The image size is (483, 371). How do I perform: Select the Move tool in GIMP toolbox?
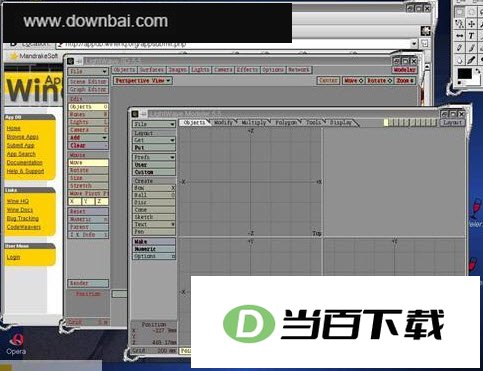click(472, 24)
